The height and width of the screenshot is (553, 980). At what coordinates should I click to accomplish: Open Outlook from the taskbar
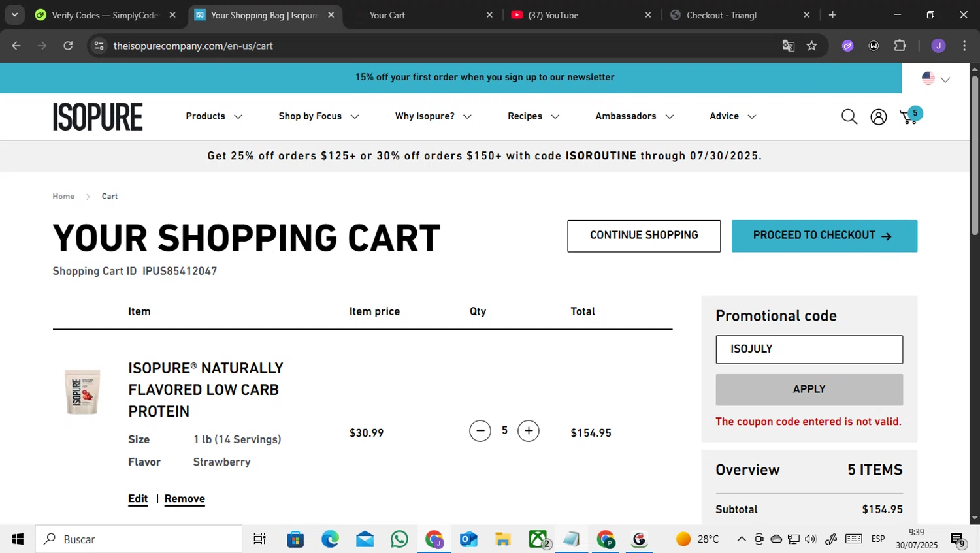pos(468,539)
